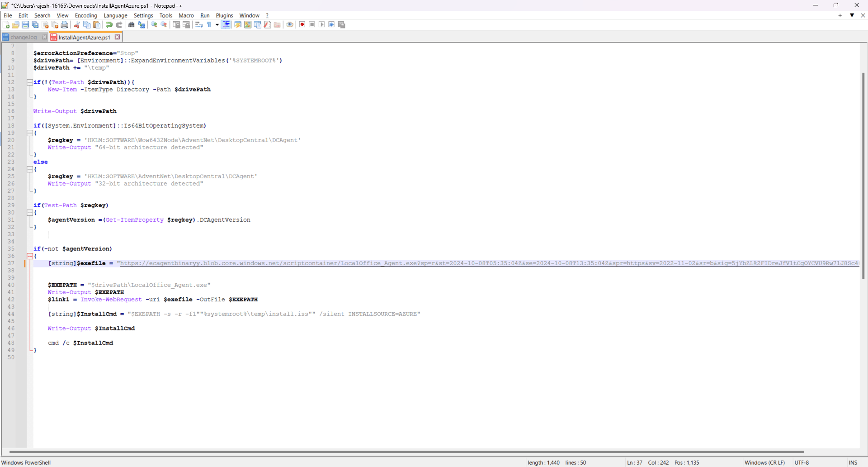Click the Print toolbar icon
Image resolution: width=868 pixels, height=467 pixels.
(x=65, y=25)
